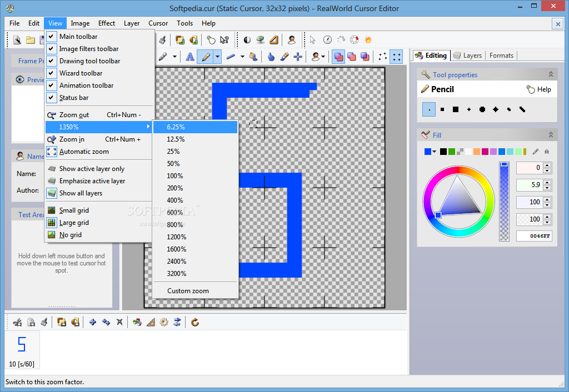Choose Custom zoom entry

(x=195, y=291)
